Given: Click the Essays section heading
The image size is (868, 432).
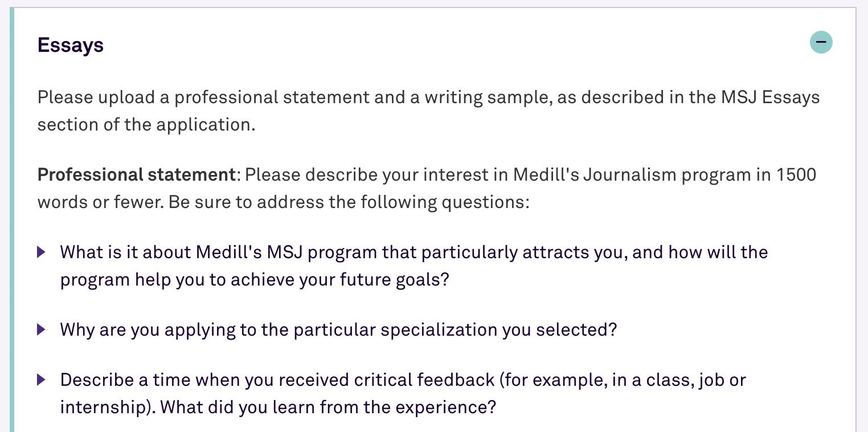Looking at the screenshot, I should pyautogui.click(x=71, y=45).
